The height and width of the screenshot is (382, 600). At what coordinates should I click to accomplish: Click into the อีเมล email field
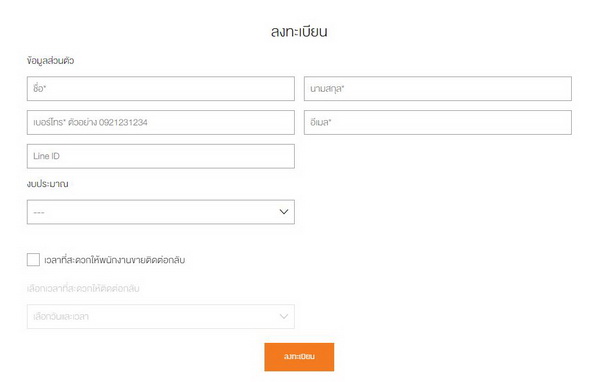[x=438, y=122]
